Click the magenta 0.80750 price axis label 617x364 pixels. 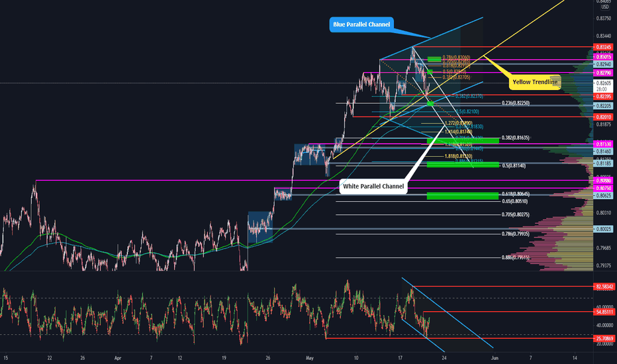[603, 189]
